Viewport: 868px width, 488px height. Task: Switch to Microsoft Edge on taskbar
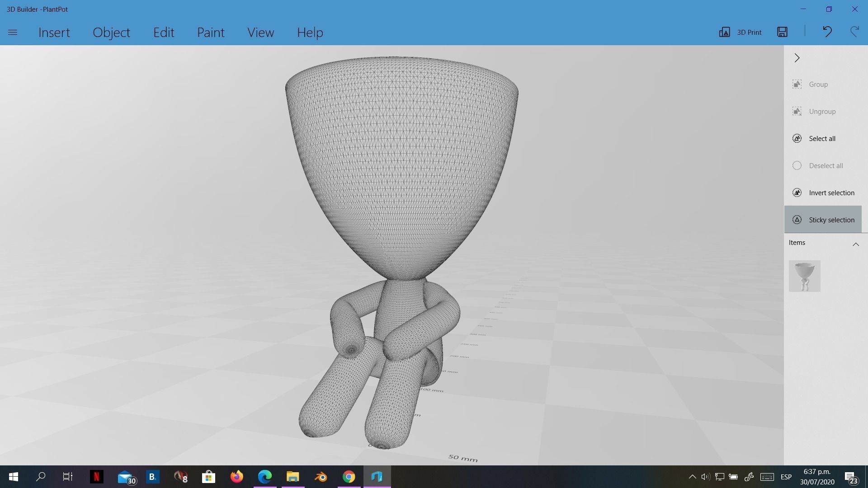pyautogui.click(x=264, y=477)
